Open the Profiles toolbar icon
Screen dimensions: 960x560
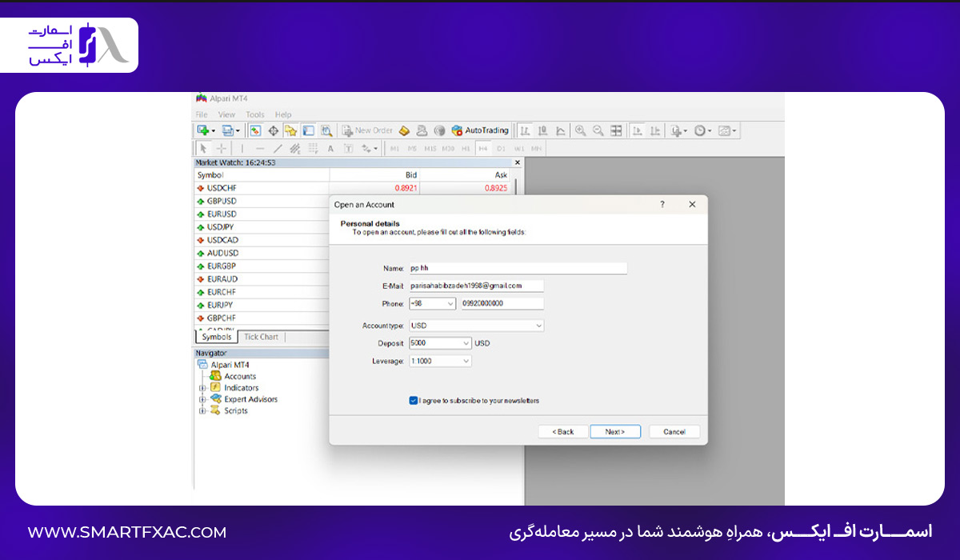[229, 130]
